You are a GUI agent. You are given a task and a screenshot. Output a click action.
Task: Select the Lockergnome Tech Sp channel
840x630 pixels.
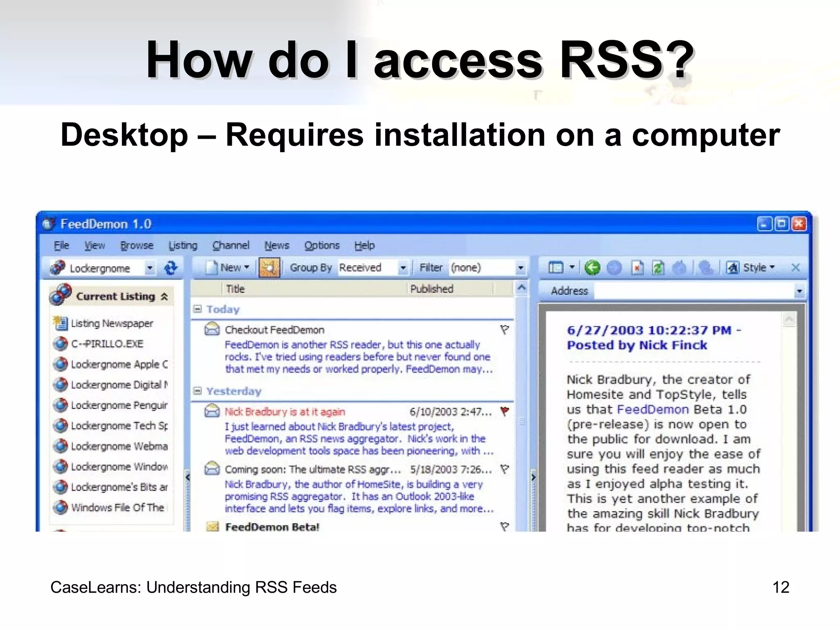tap(119, 426)
